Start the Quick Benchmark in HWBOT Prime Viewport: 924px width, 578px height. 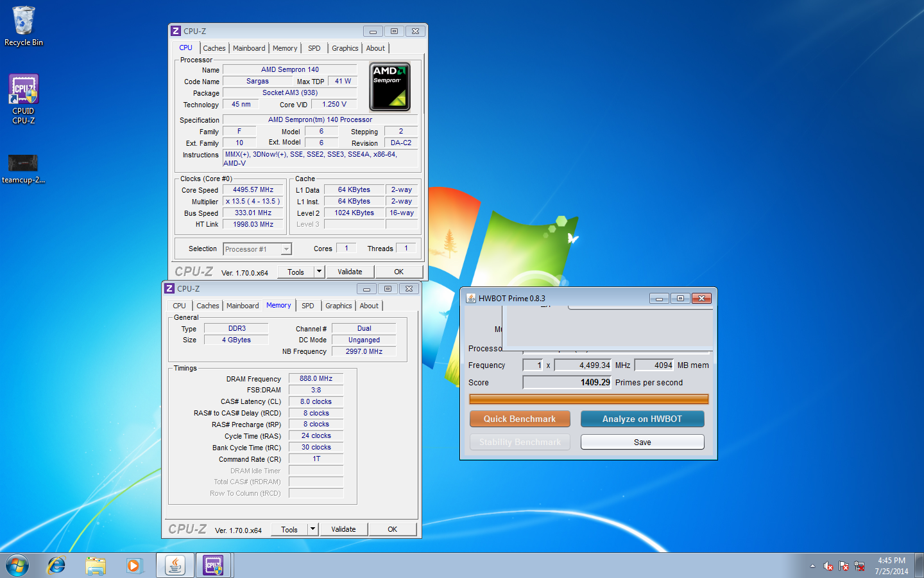(520, 419)
